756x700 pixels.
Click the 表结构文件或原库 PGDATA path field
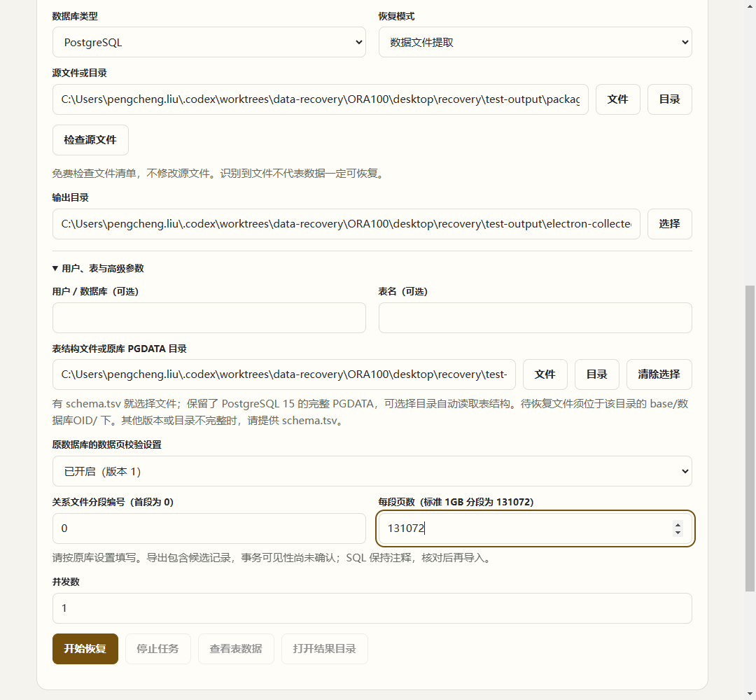pos(284,374)
